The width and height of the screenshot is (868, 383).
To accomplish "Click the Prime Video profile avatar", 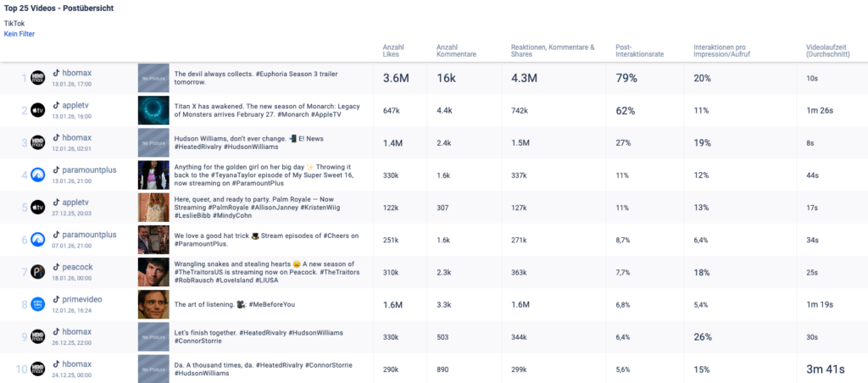I will click(x=37, y=304).
